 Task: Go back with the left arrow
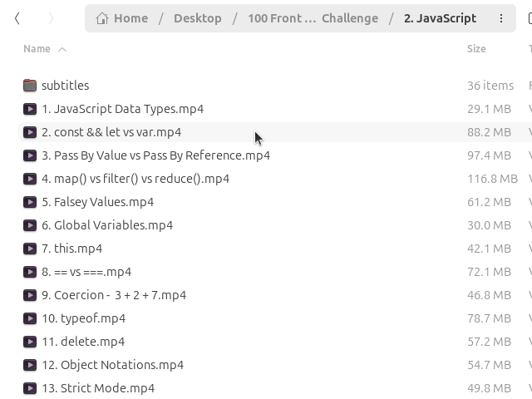(17, 18)
